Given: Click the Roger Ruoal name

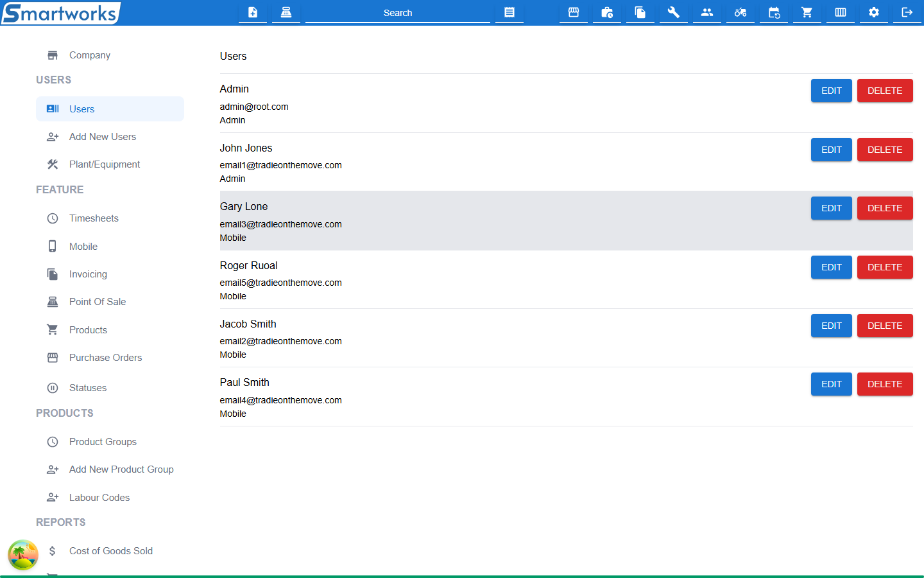Looking at the screenshot, I should [248, 265].
